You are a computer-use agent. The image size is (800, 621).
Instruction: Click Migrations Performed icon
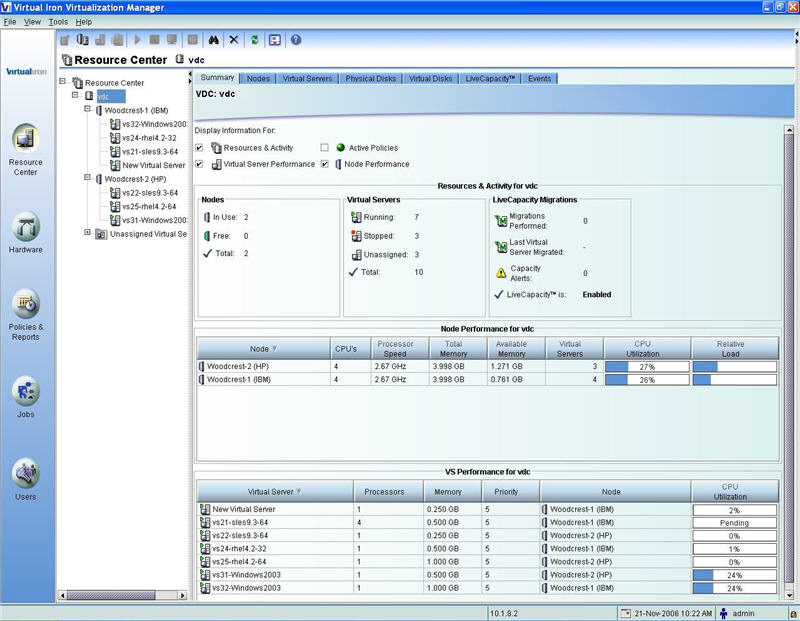click(501, 221)
